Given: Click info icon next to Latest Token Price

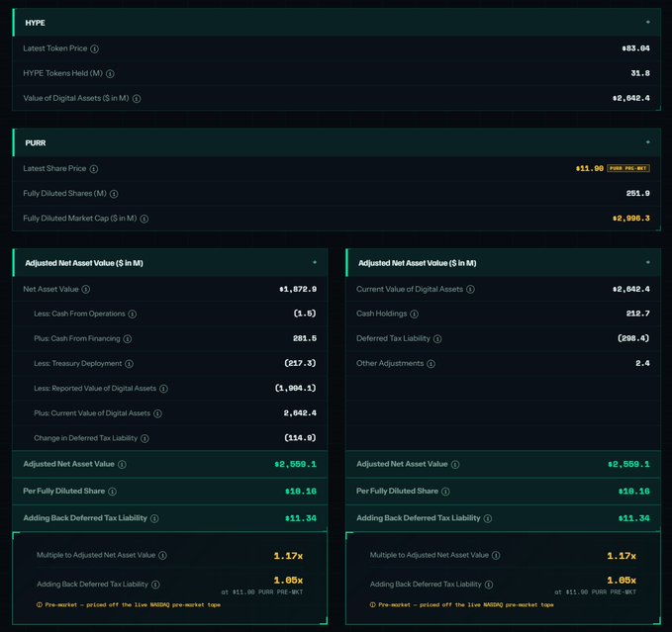Looking at the screenshot, I should click(95, 48).
